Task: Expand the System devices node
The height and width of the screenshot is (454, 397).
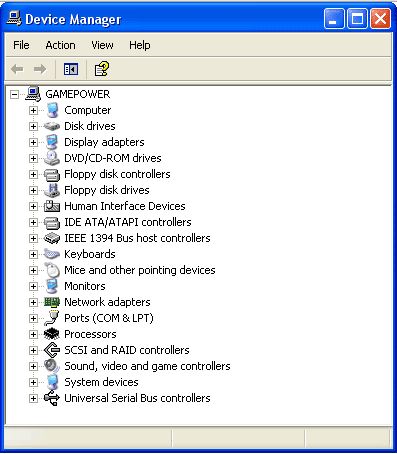Action: click(33, 382)
